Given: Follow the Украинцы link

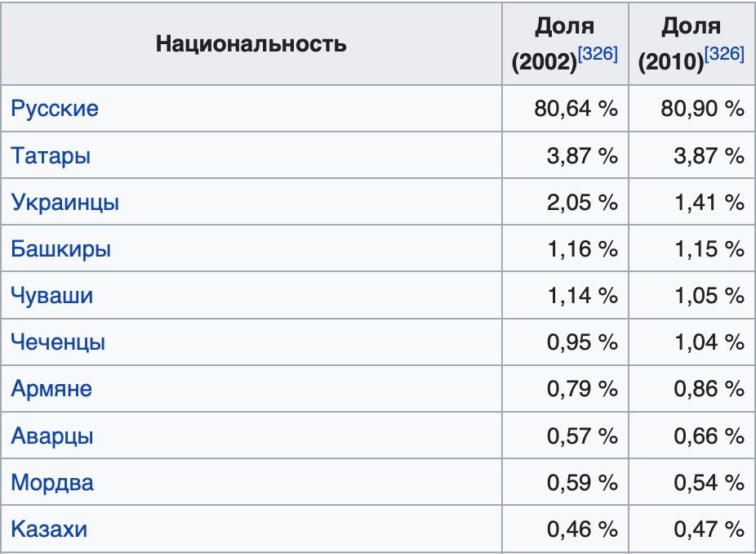Looking at the screenshot, I should point(64,202).
